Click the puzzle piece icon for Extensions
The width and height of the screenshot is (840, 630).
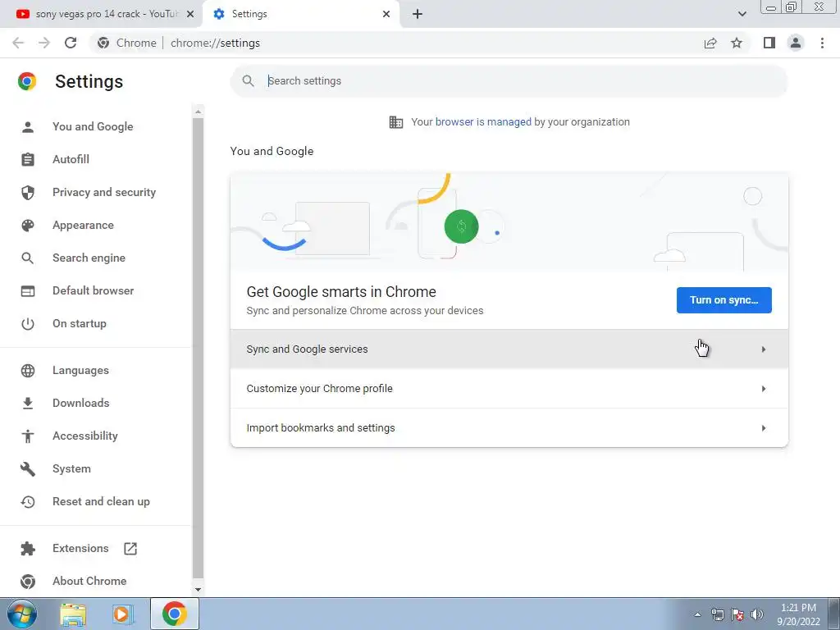click(x=27, y=548)
